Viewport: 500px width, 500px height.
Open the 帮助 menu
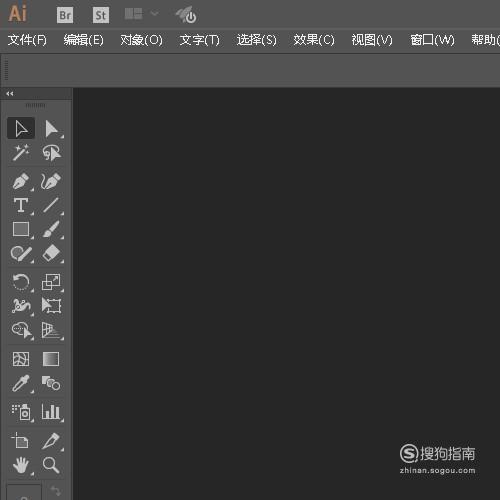(x=485, y=40)
